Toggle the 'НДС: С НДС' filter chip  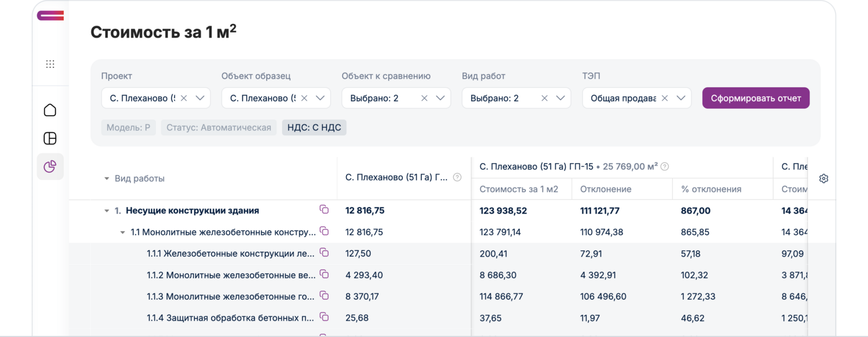point(314,128)
